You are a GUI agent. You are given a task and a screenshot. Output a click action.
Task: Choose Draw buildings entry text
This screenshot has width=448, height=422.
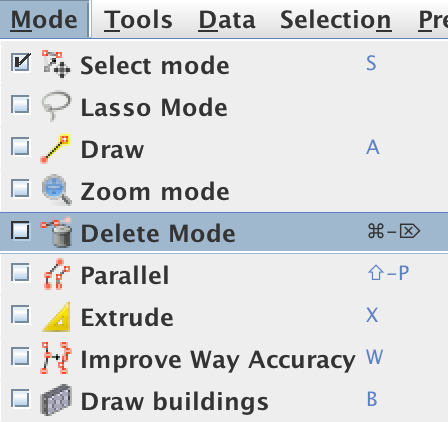pos(174,401)
